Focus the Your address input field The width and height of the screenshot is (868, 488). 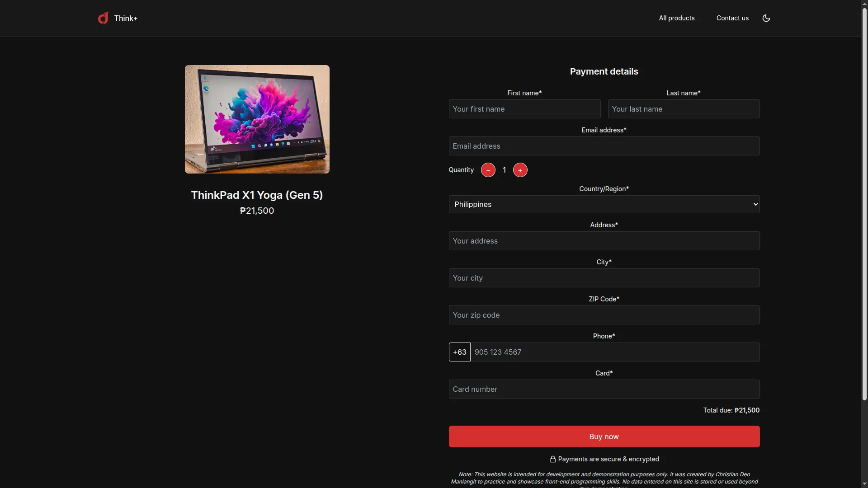coord(604,241)
